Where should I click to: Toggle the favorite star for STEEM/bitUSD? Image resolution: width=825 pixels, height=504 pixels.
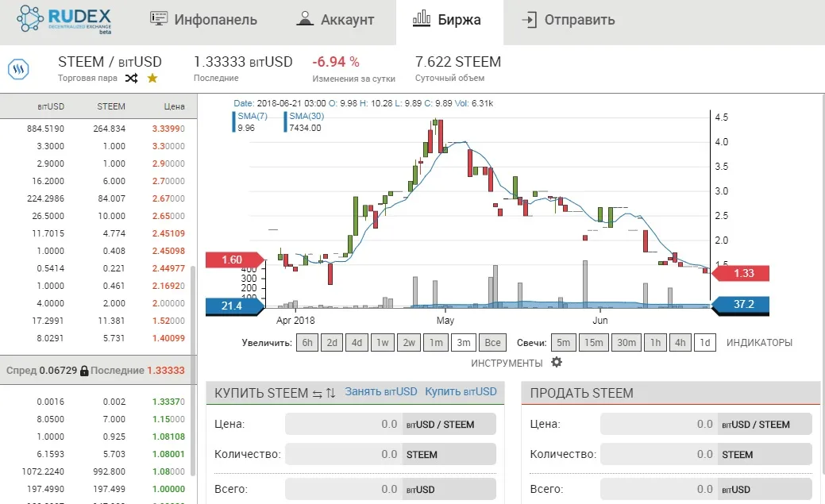click(x=152, y=78)
